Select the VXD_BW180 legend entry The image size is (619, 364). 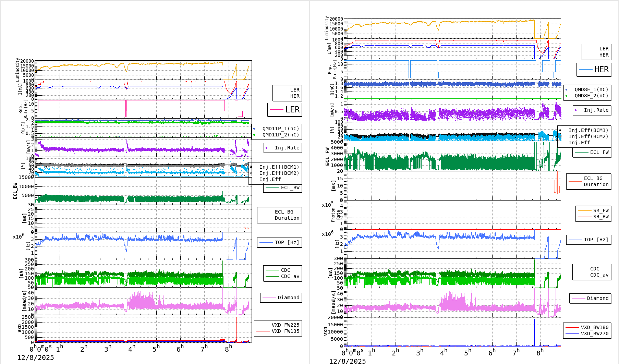(594, 327)
